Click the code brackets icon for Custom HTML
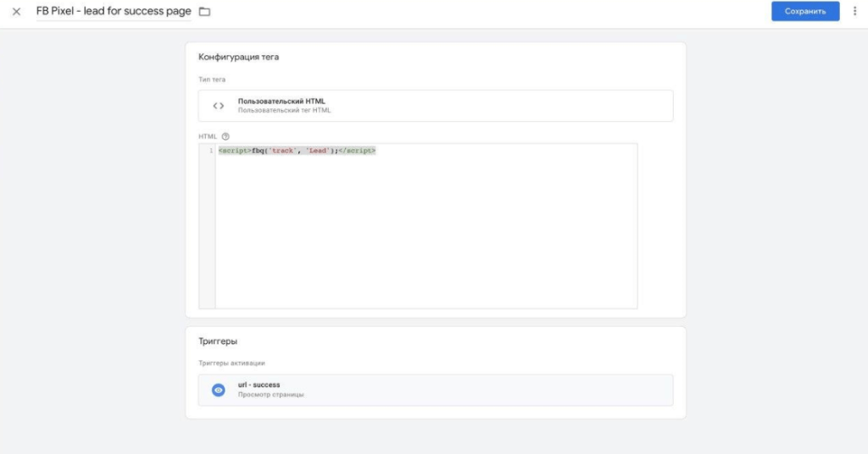 click(x=218, y=106)
